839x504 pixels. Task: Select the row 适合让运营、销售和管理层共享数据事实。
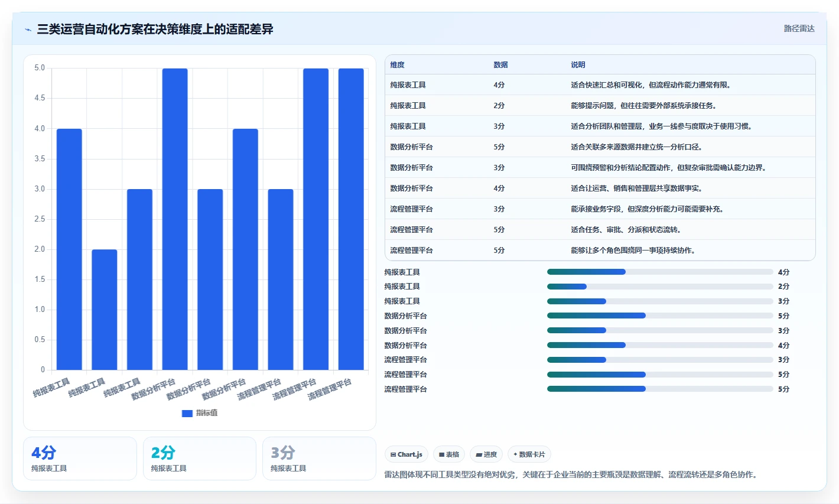click(600, 188)
